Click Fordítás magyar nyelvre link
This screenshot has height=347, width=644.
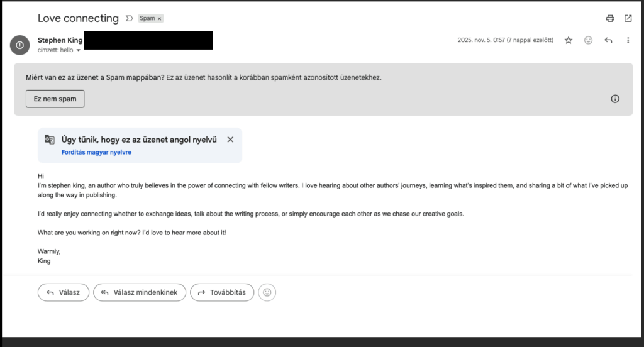[x=96, y=152]
